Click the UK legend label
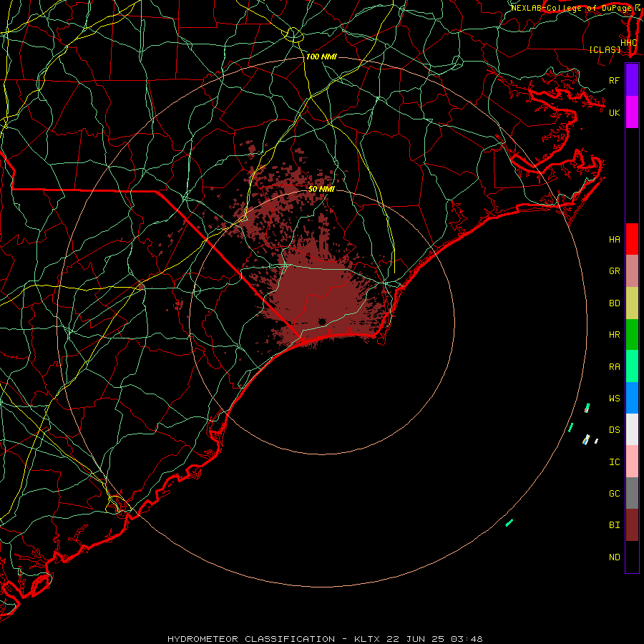The image size is (644, 644). click(615, 112)
